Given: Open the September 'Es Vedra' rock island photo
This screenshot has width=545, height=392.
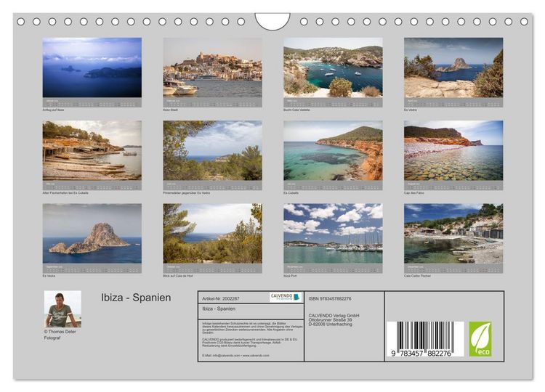Looking at the screenshot, I should [92, 233].
